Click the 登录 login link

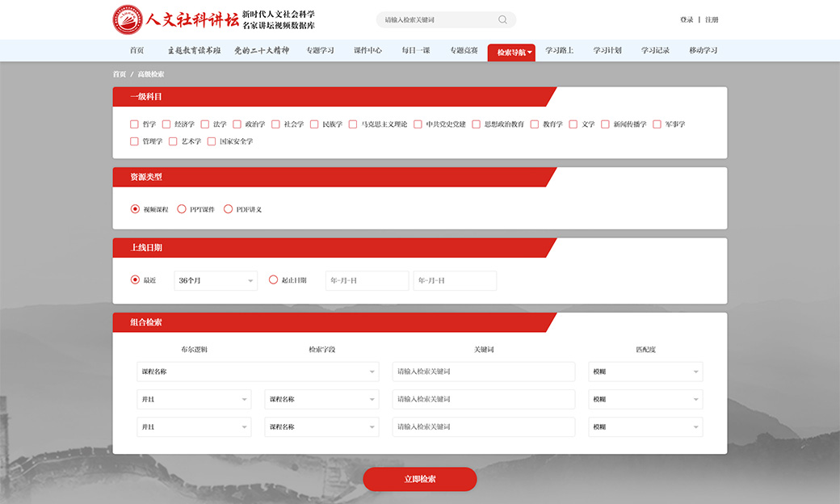(x=687, y=19)
